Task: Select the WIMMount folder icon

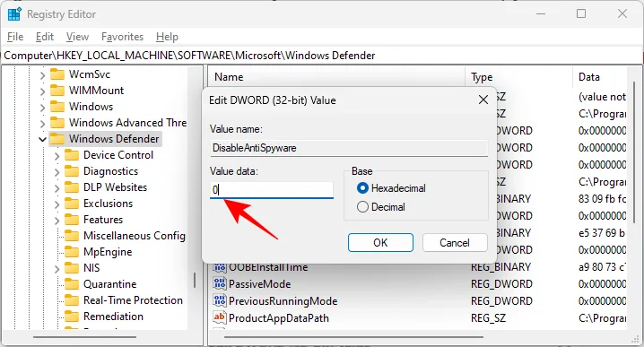Action: [57, 91]
